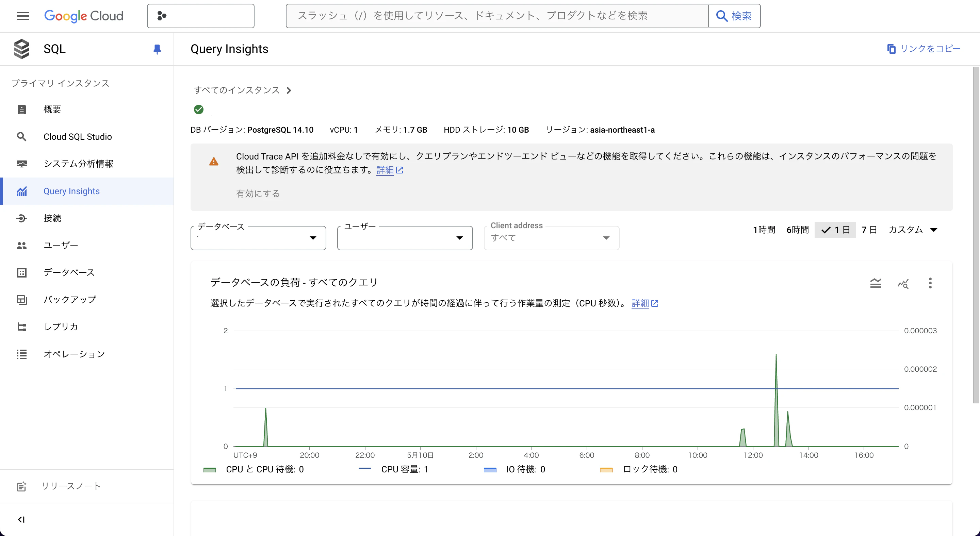Screen dimensions: 980x536
Task: Copy the page link via リンクをコピー
Action: [924, 49]
